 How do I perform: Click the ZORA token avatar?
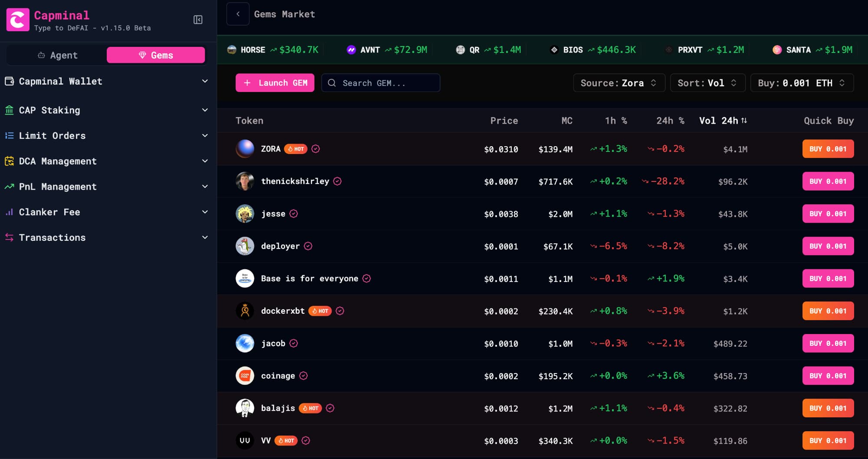point(245,149)
